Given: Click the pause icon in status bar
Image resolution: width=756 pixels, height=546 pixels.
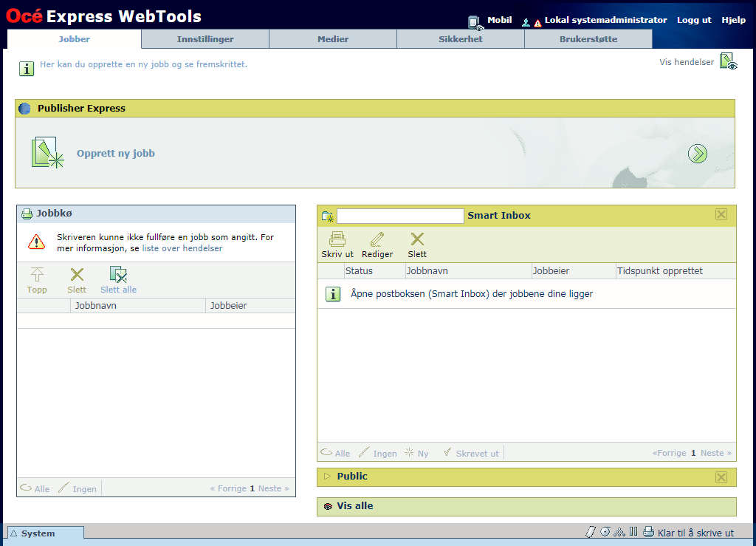Looking at the screenshot, I should [x=633, y=531].
